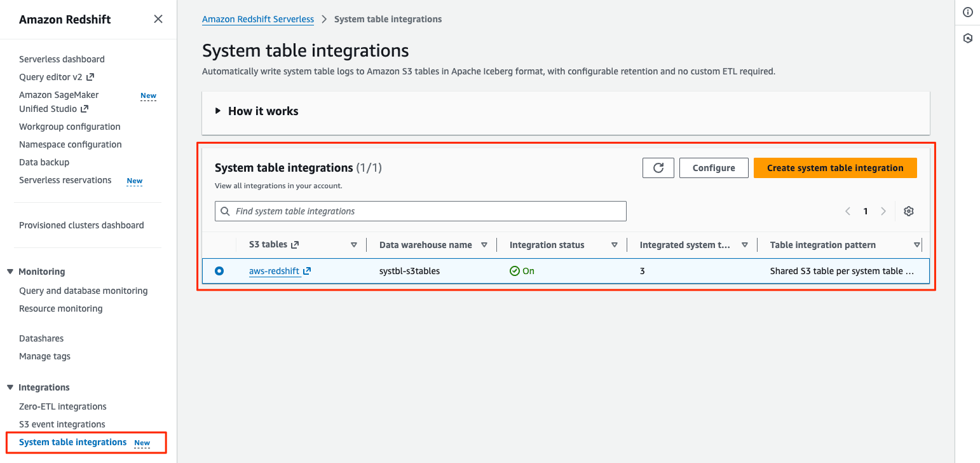The height and width of the screenshot is (463, 980).
Task: Select the aws-redshift integration radio button
Action: click(219, 271)
